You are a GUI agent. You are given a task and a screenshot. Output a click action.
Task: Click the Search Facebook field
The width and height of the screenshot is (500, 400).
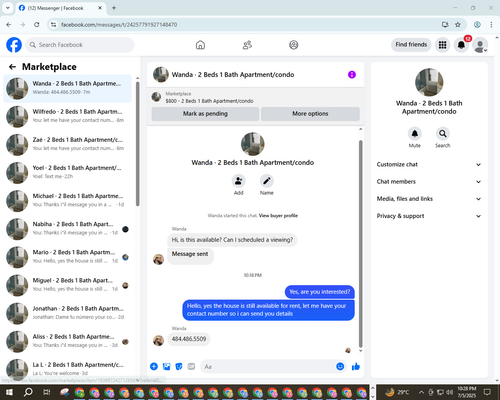coord(80,45)
